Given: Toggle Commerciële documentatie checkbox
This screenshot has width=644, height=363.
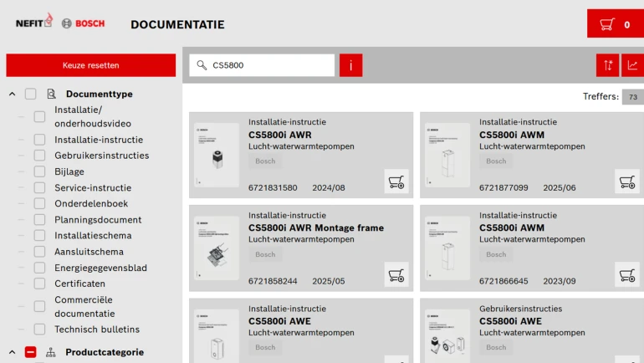Looking at the screenshot, I should [x=39, y=306].
